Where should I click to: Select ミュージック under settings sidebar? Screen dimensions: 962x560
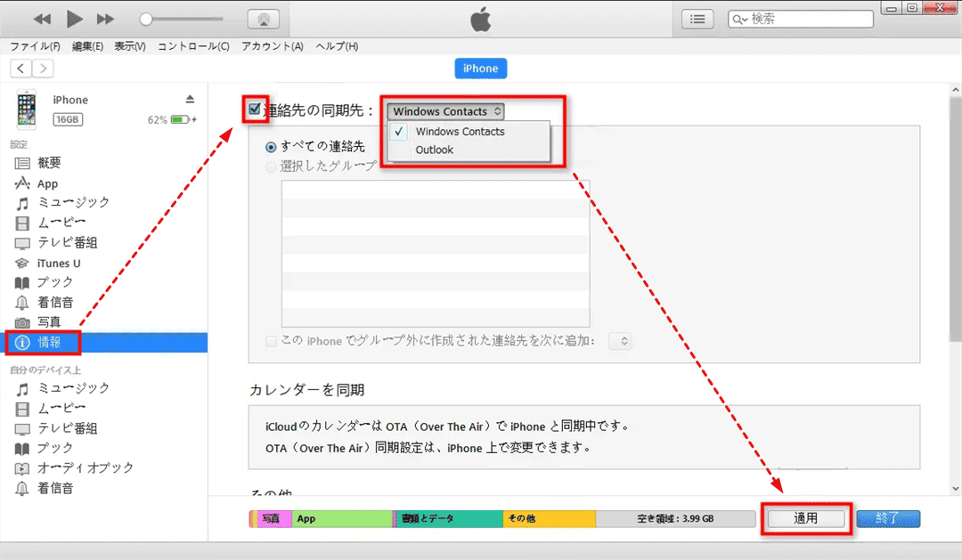pyautogui.click(x=74, y=202)
